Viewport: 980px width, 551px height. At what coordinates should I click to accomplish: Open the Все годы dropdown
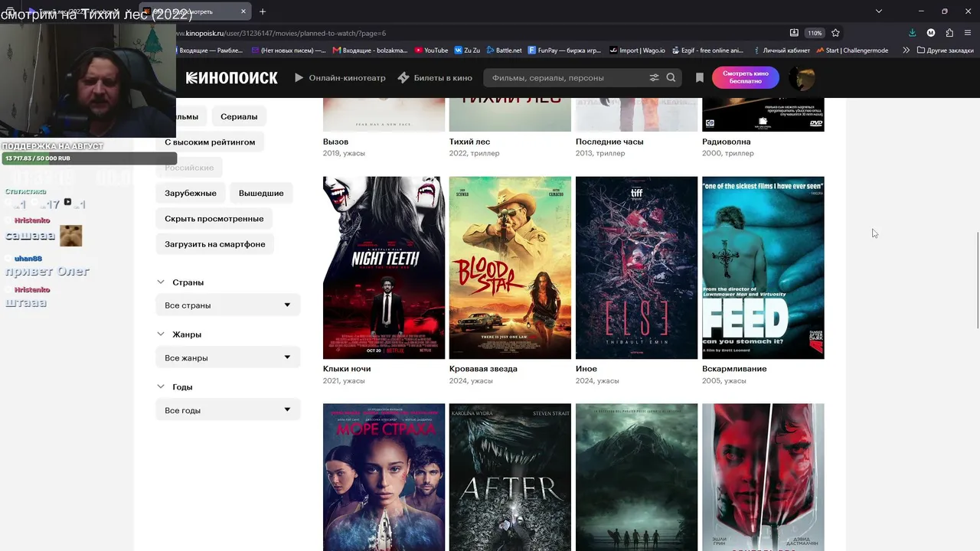[x=228, y=410]
